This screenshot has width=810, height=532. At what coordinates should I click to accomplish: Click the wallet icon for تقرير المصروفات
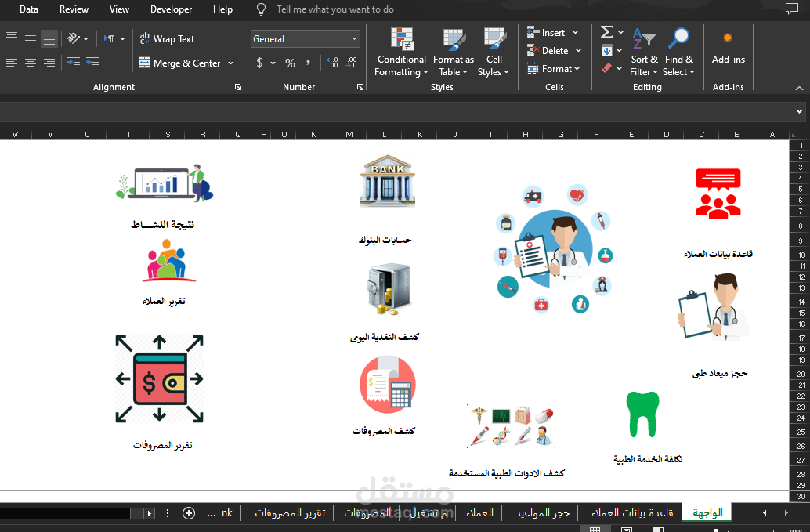(x=159, y=378)
